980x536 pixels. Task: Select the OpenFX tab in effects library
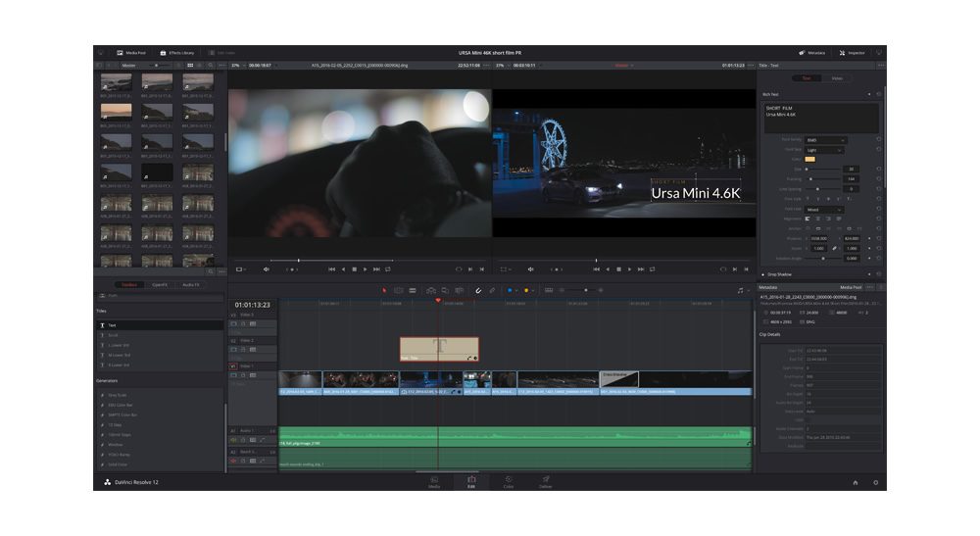point(160,285)
